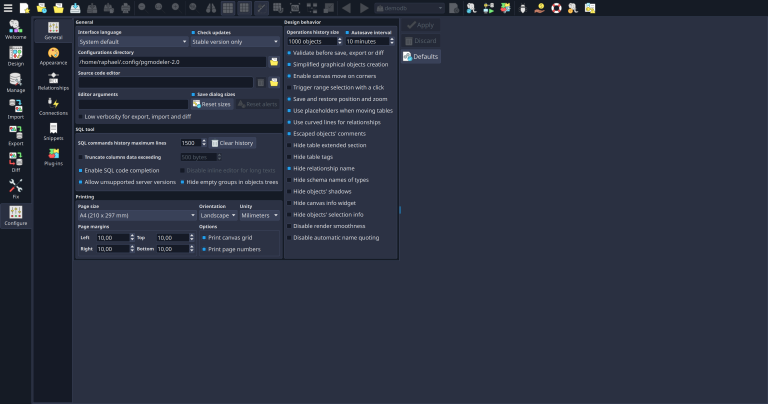
Task: Open the Export tool
Action: 16,136
